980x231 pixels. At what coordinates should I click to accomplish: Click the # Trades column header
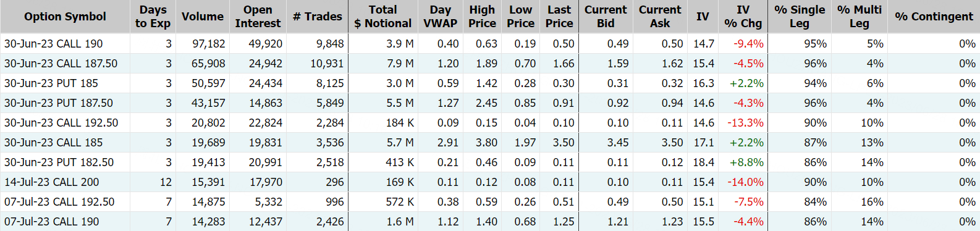tap(318, 17)
